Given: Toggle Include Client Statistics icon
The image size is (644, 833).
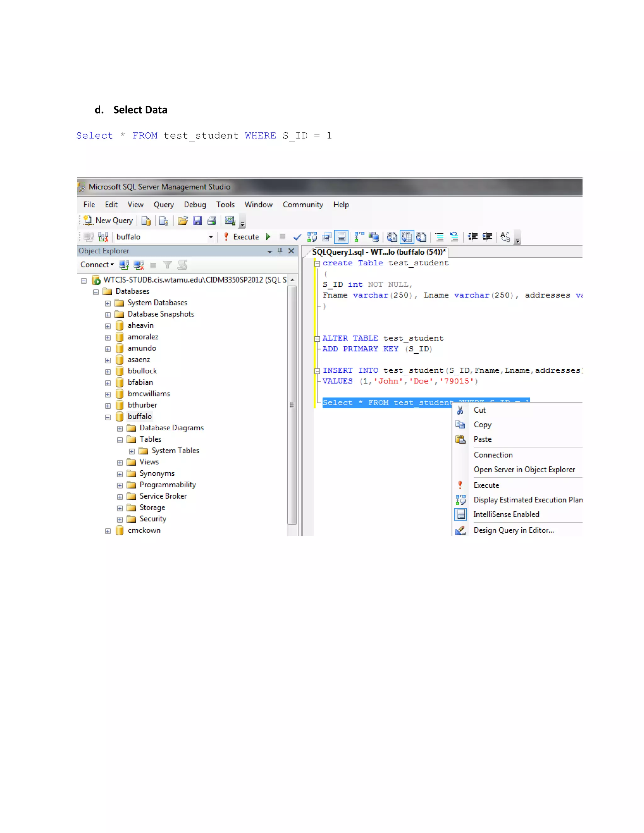Looking at the screenshot, I should (x=374, y=237).
